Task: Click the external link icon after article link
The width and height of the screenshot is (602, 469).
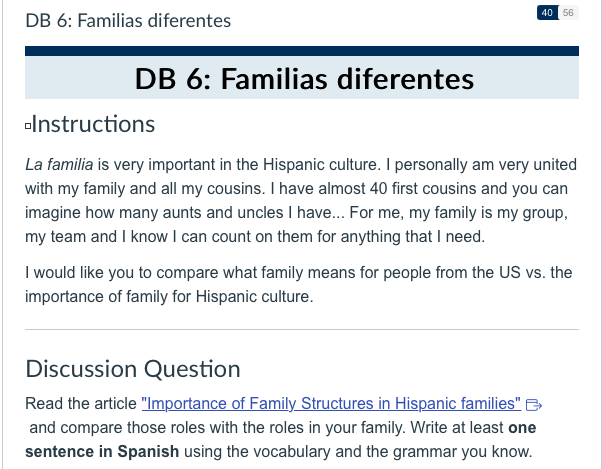Action: (x=534, y=405)
